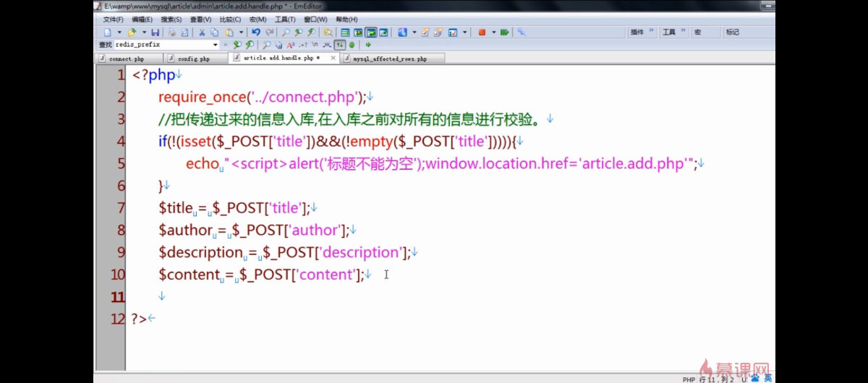Open the New file type dropdown arrow

(x=119, y=33)
